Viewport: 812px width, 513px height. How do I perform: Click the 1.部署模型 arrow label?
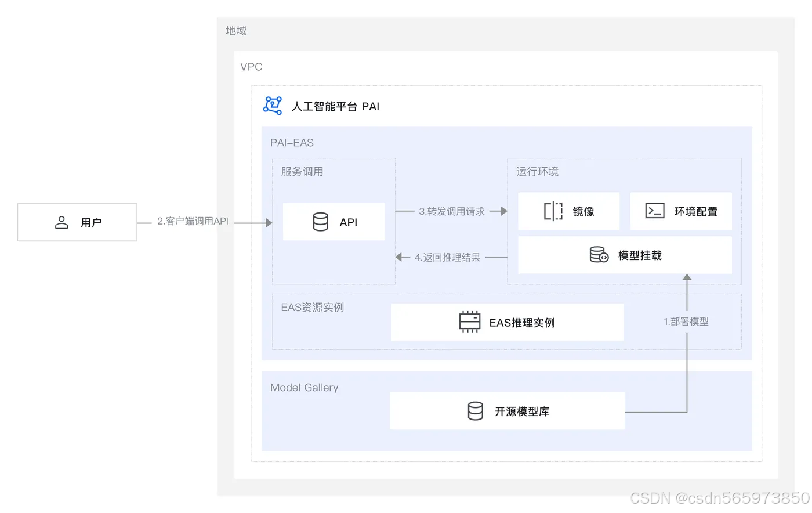686,321
